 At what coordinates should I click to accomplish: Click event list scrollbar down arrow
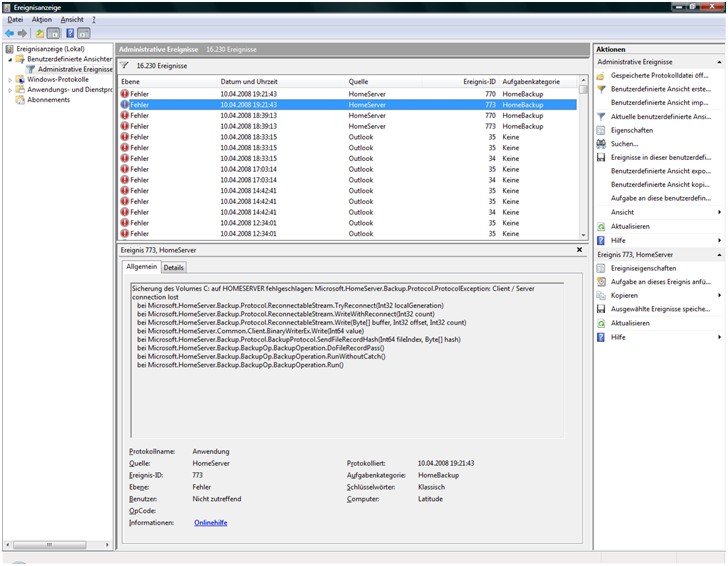click(x=583, y=235)
